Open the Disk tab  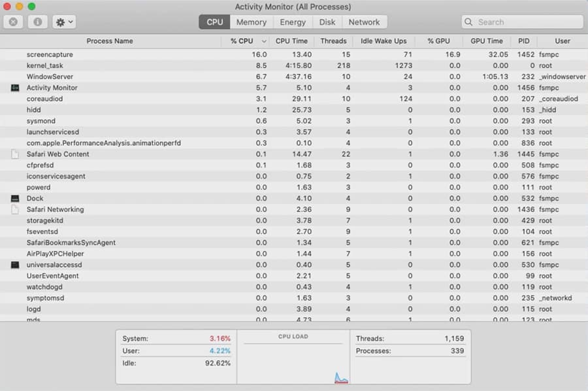click(x=327, y=22)
